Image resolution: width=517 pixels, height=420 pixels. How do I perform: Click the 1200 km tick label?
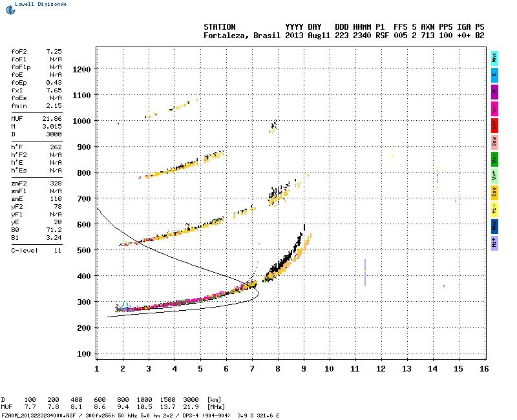[x=81, y=70]
